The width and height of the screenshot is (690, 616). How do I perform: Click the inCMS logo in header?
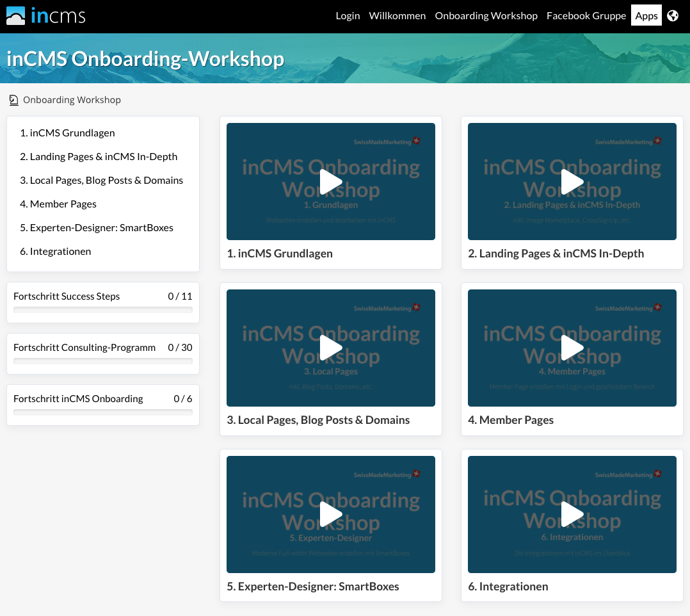tap(46, 16)
